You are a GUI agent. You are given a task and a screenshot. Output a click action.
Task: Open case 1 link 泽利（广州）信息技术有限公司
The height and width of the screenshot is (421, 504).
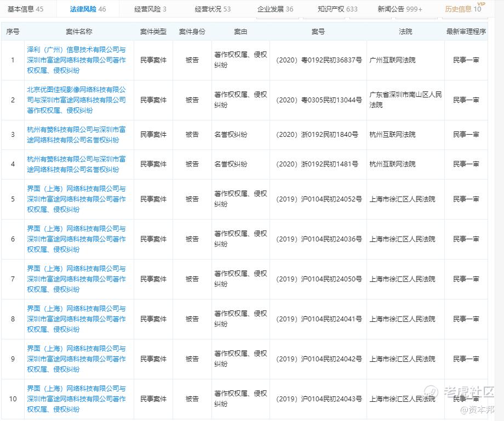point(76,60)
